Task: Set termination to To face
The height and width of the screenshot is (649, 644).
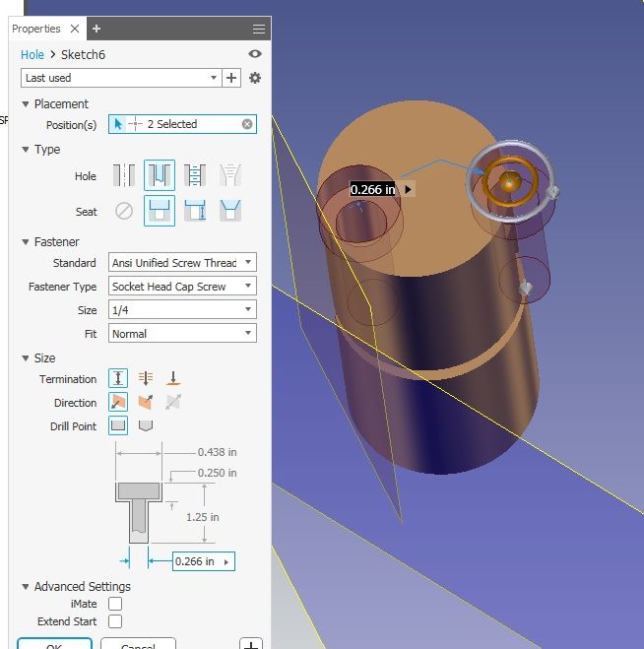Action: pos(173,378)
